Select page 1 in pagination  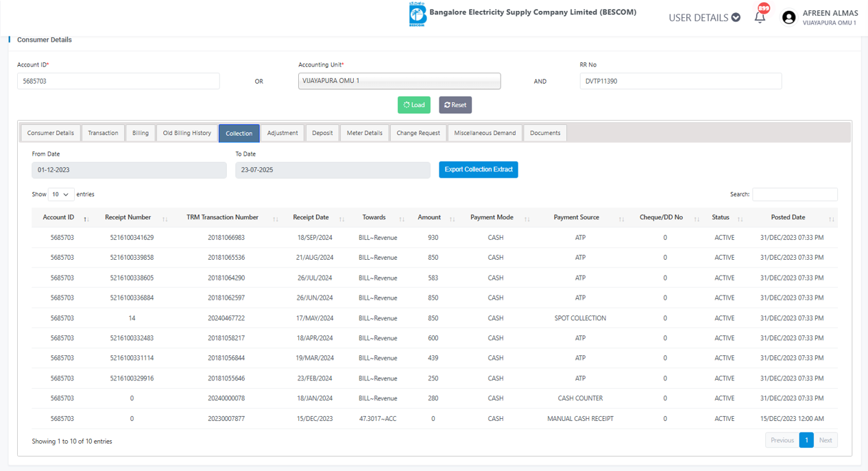(806, 440)
